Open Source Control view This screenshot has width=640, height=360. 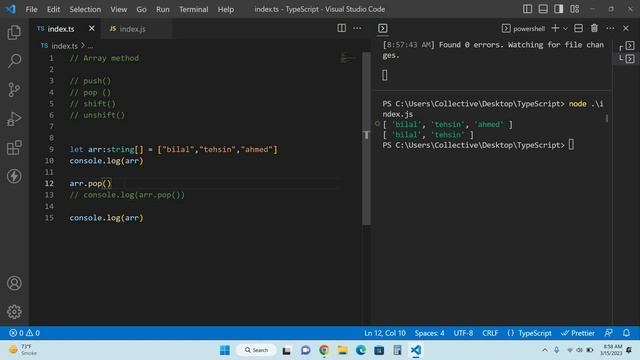(14, 90)
